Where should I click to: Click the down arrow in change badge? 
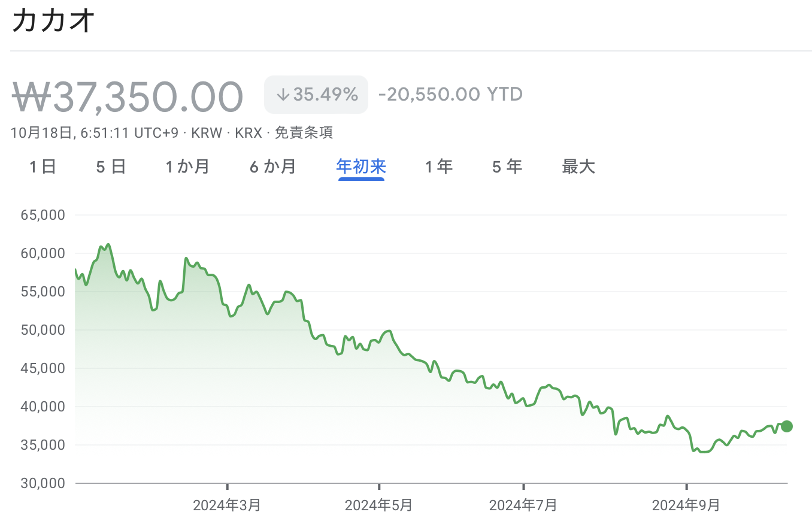[283, 95]
